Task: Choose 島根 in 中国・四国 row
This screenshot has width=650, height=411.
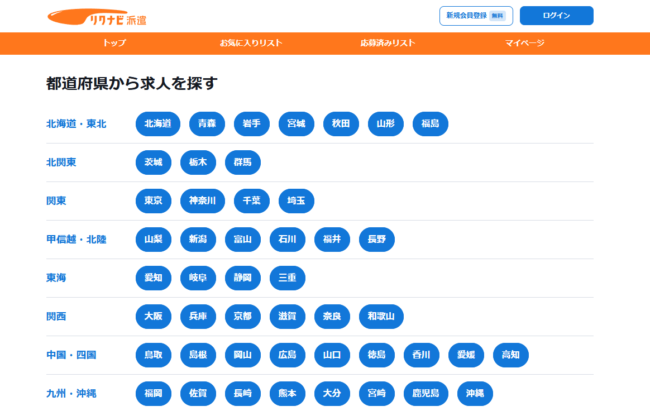Action: [x=198, y=355]
